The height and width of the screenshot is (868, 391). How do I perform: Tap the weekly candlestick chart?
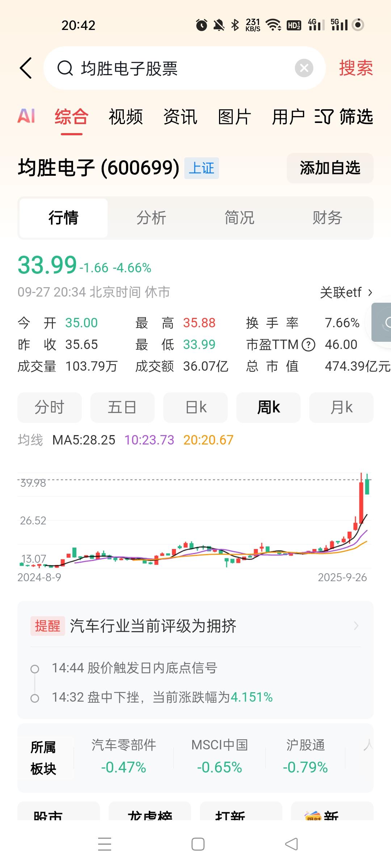click(x=195, y=521)
